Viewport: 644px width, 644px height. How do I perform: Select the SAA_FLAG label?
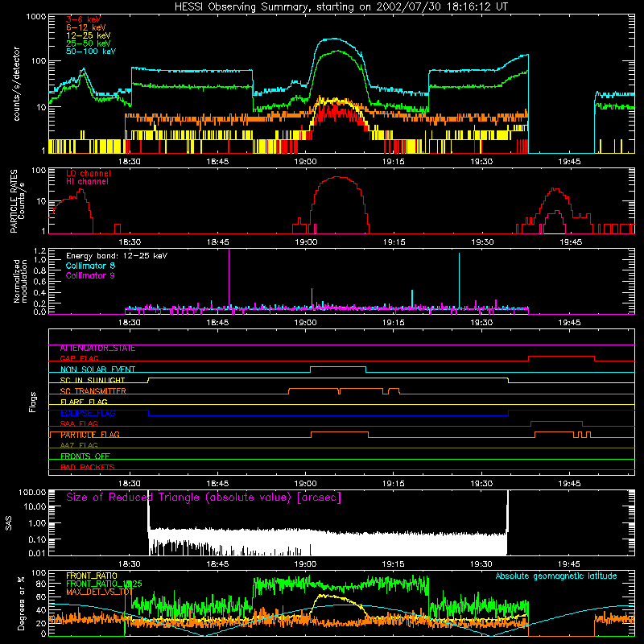click(x=79, y=423)
